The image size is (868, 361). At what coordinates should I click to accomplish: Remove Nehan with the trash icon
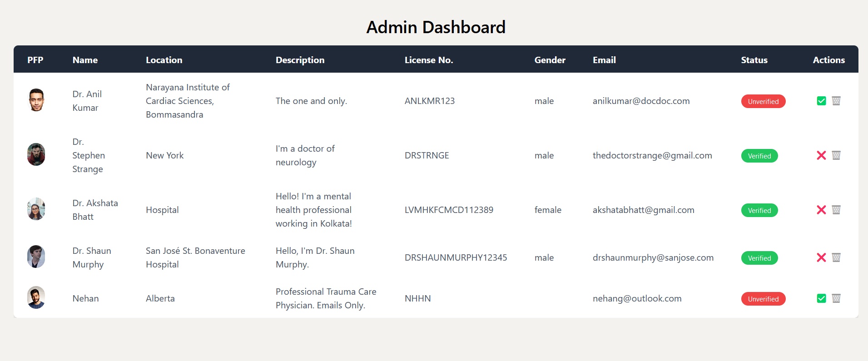[x=836, y=298]
